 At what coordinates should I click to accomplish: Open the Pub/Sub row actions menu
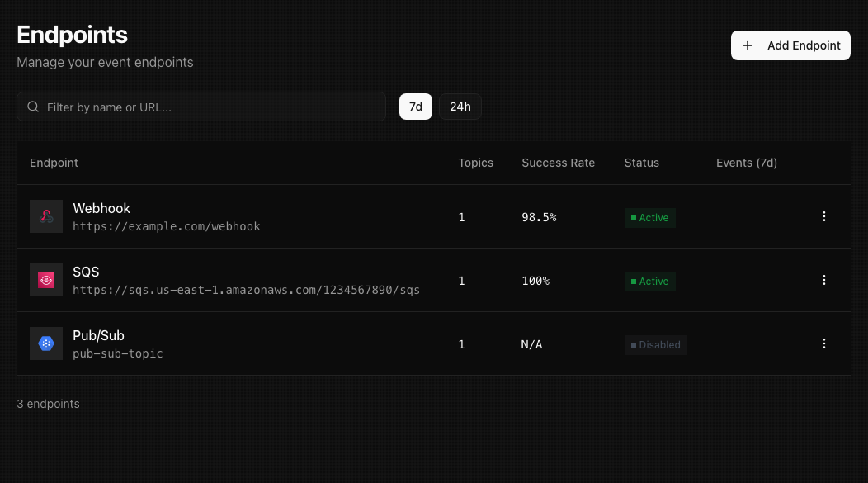point(823,344)
